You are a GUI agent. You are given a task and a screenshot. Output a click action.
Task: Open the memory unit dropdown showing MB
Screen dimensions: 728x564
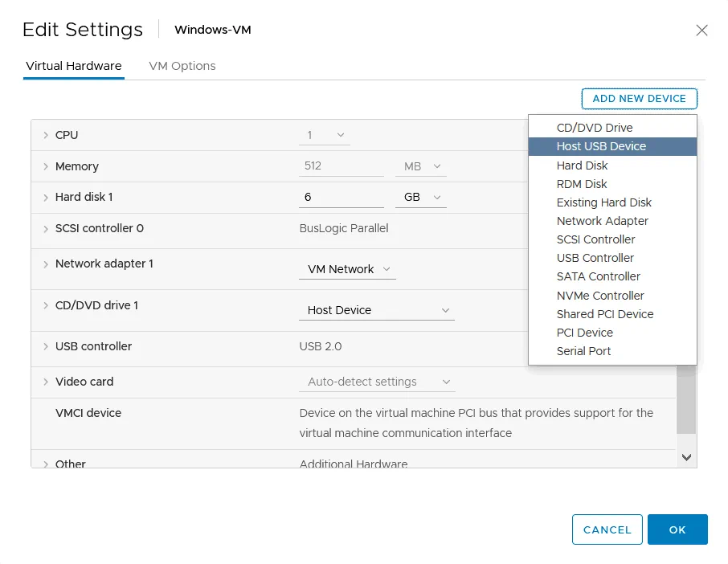pos(420,166)
